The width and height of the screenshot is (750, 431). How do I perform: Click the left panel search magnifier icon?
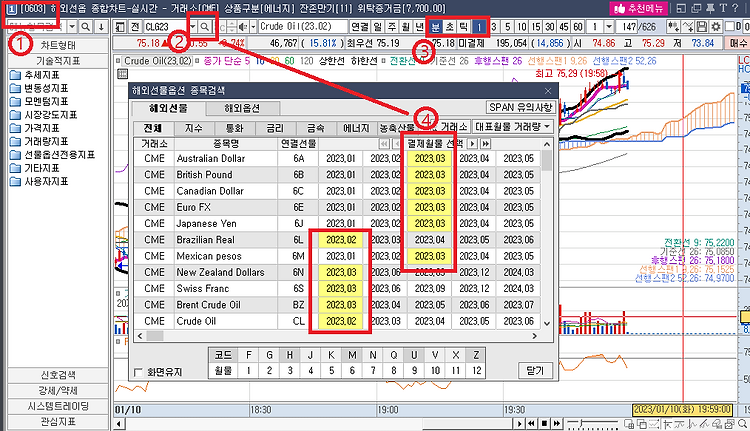[x=86, y=27]
